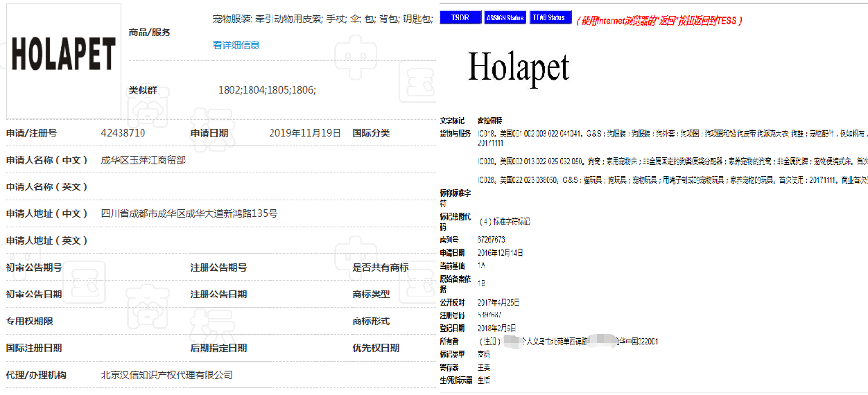The width and height of the screenshot is (868, 395).
Task: Click the US filing date 2016年12月14日
Action: [x=501, y=253]
